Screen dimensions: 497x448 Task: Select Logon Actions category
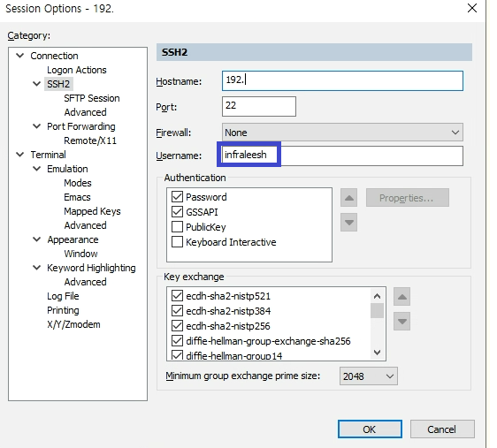pyautogui.click(x=77, y=70)
